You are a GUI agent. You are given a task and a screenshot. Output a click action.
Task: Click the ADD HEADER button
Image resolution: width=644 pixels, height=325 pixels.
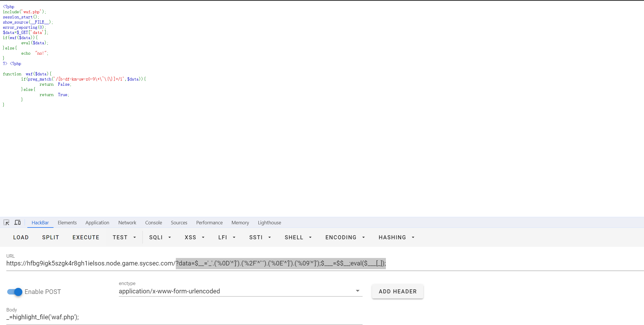coord(397,291)
